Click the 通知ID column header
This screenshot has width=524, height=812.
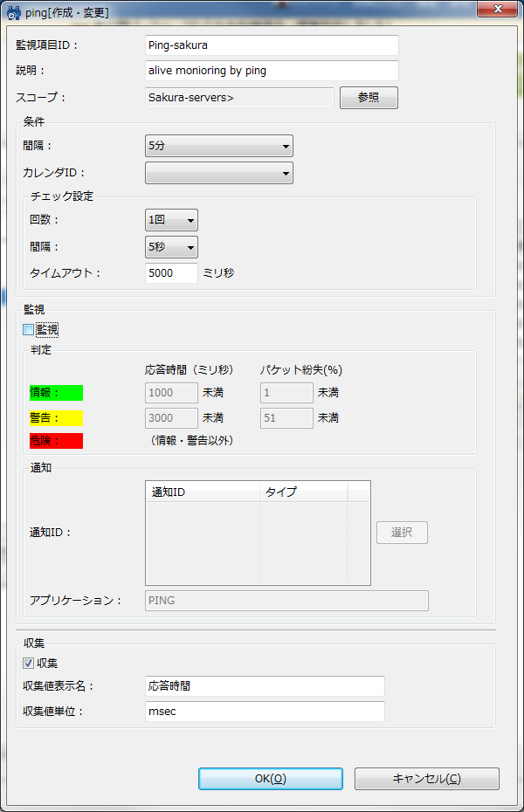coord(203,492)
